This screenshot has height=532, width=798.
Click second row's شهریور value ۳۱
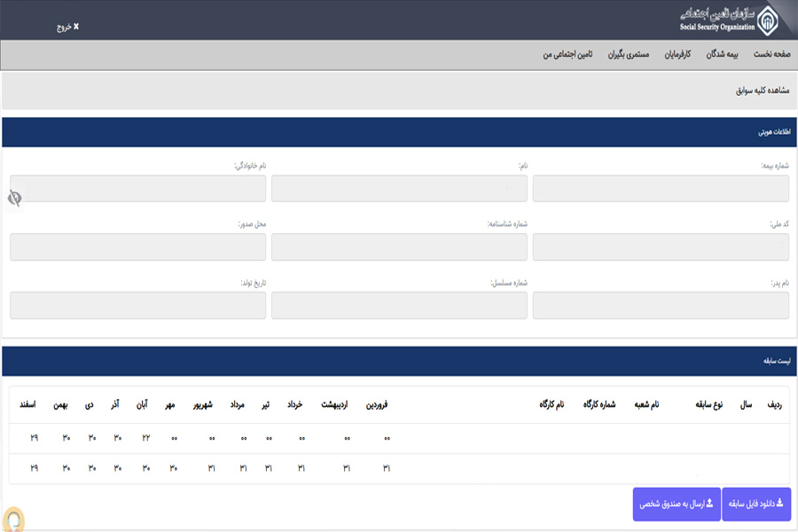click(211, 468)
